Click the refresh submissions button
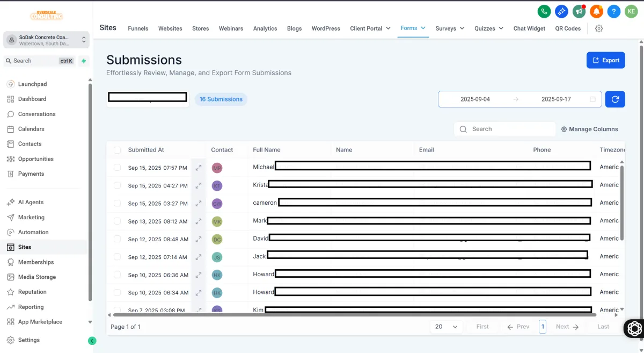 615,99
